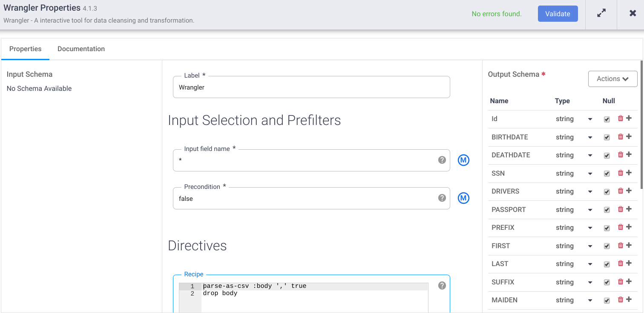
Task: Select the Properties tab
Action: tap(26, 49)
